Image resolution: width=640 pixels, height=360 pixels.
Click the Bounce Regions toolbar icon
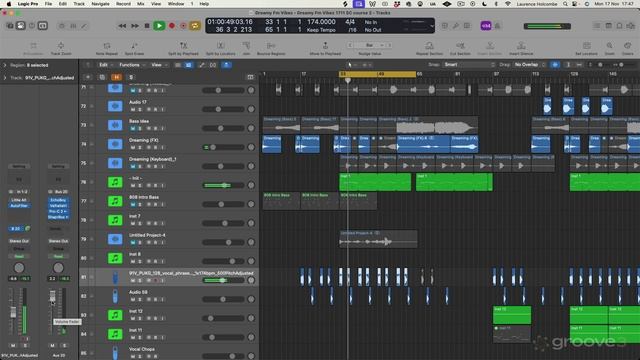[271, 46]
